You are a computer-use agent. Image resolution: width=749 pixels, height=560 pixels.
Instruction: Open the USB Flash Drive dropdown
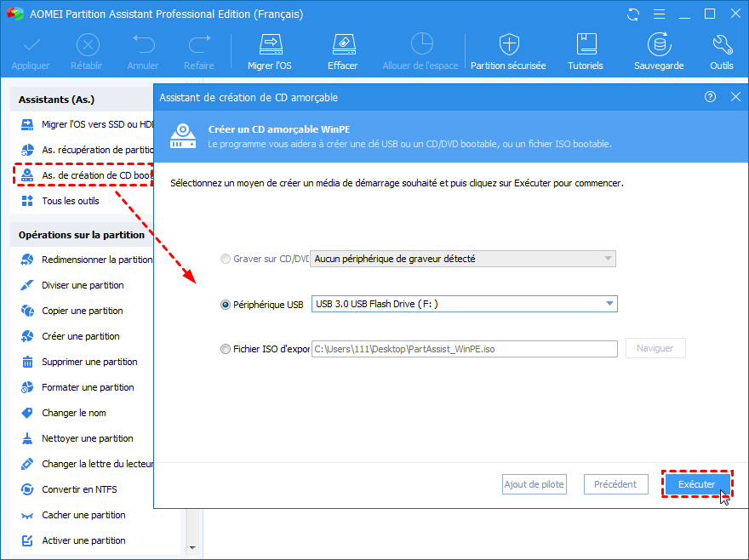[465, 304]
